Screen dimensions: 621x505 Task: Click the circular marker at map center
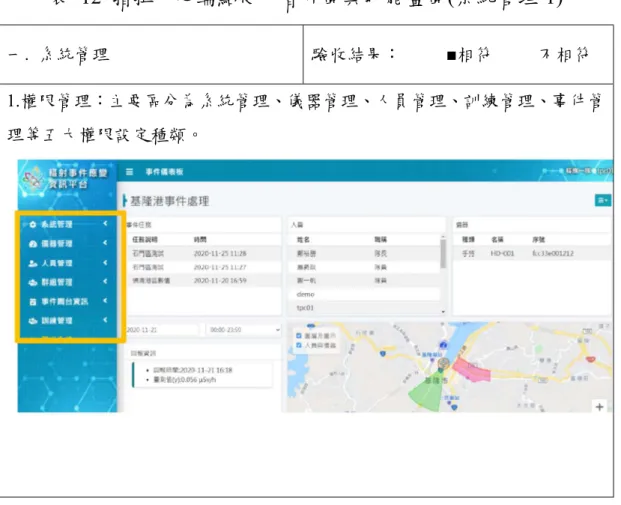[444, 363]
